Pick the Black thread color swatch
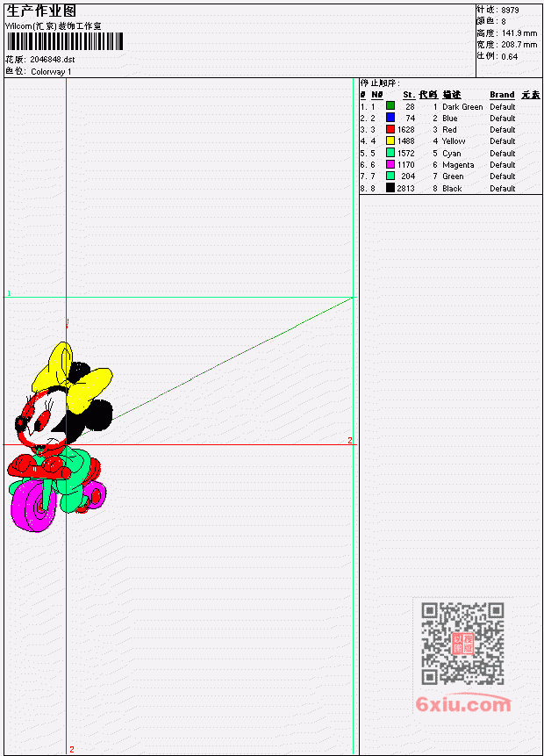 pos(390,188)
